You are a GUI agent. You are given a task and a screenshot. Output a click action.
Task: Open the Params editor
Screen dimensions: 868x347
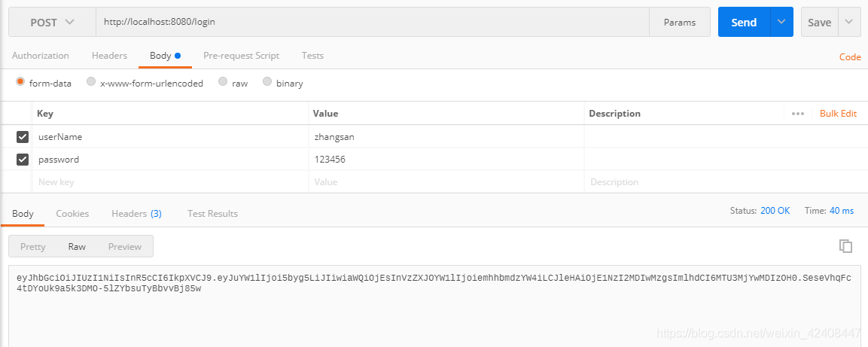coord(680,22)
